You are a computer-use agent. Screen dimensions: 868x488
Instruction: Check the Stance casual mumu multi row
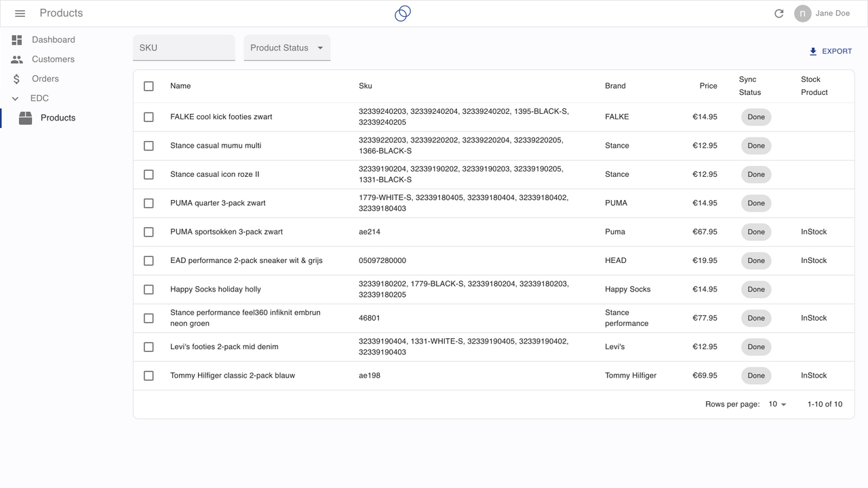149,146
